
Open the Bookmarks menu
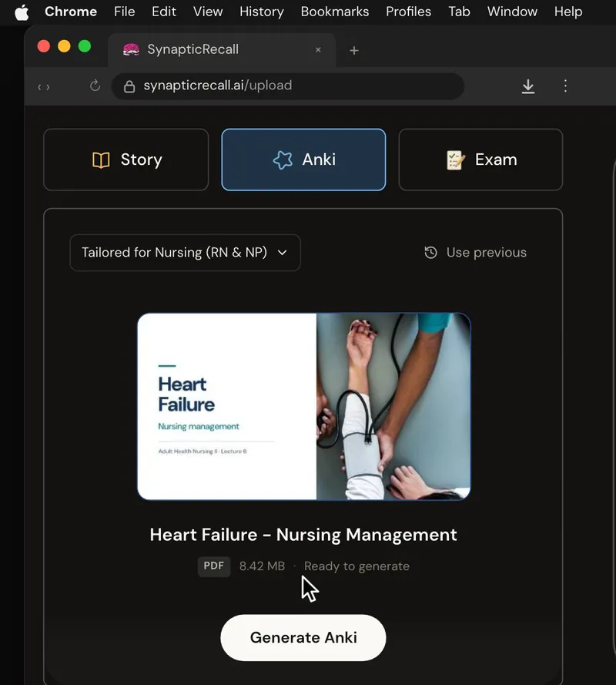334,12
